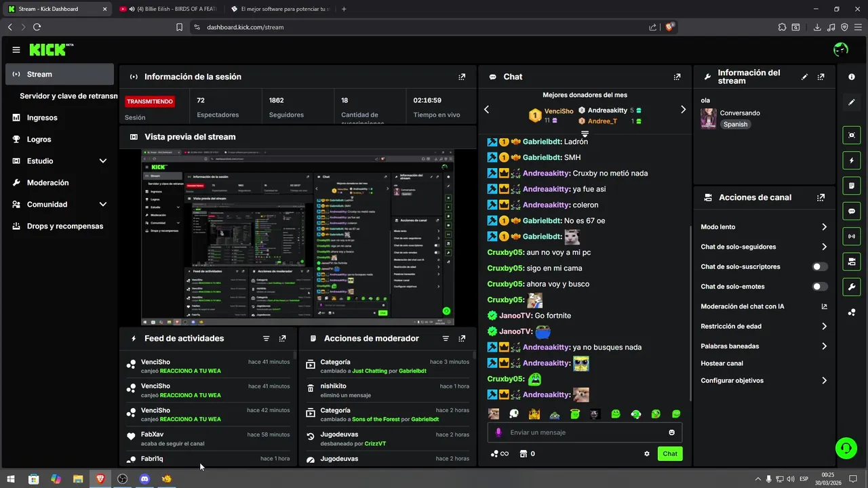Viewport: 868px width, 488px height.
Task: Reload the page with browser refresh button
Action: click(x=37, y=27)
